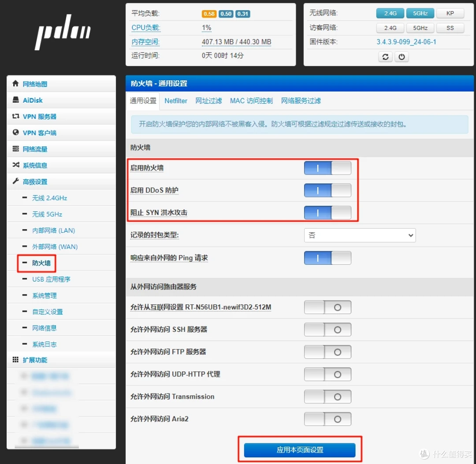Click the AiDisk disk icon in sidebar
Image resolution: width=476 pixels, height=464 pixels.
tap(15, 100)
